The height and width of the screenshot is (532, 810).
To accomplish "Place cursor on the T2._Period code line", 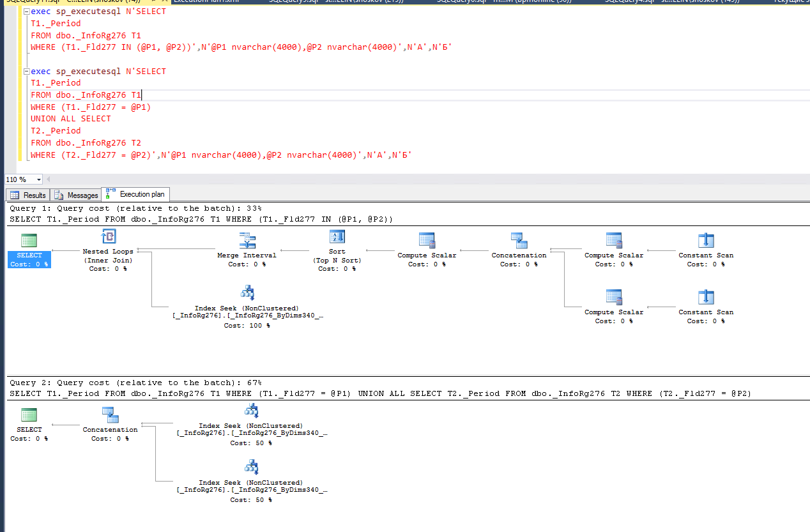I will (56, 131).
